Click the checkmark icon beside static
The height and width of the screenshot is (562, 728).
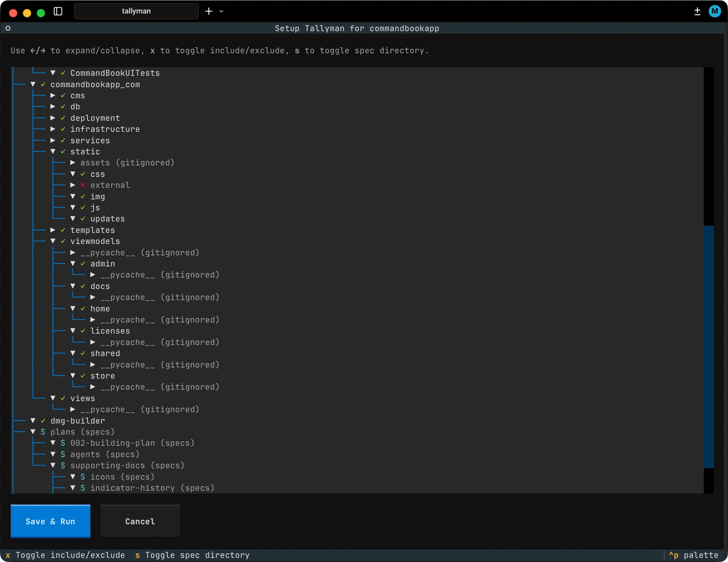pyautogui.click(x=63, y=152)
